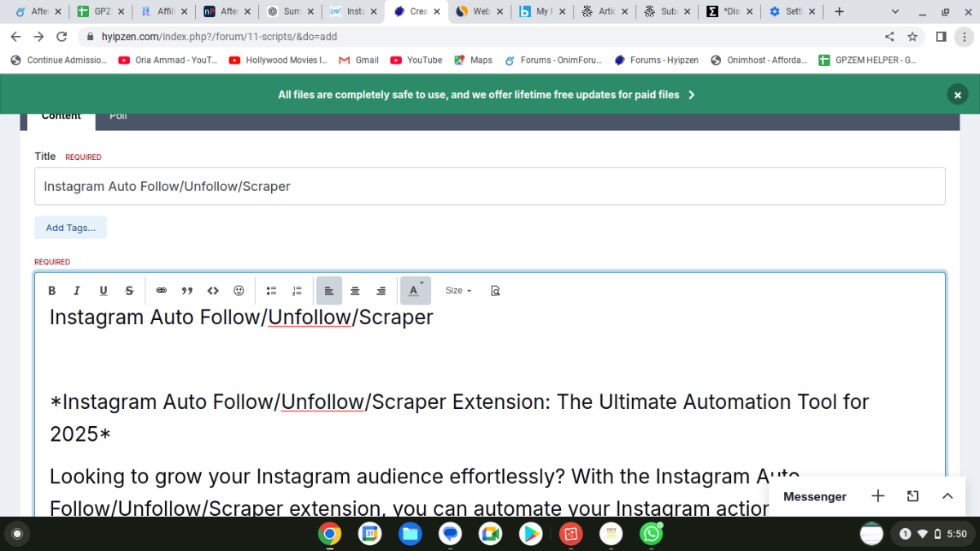
Task: Open Forums - Hyipzen bookmark
Action: (657, 60)
